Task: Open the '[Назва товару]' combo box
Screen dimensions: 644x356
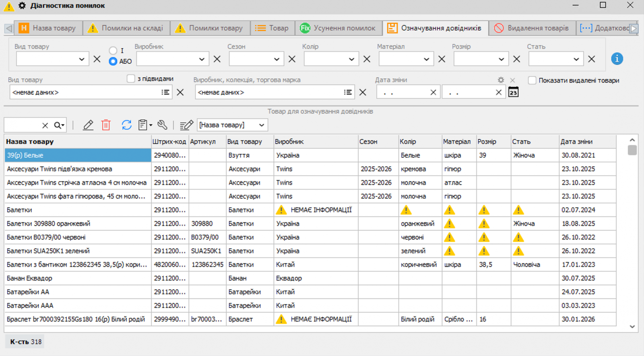Action: 232,125
